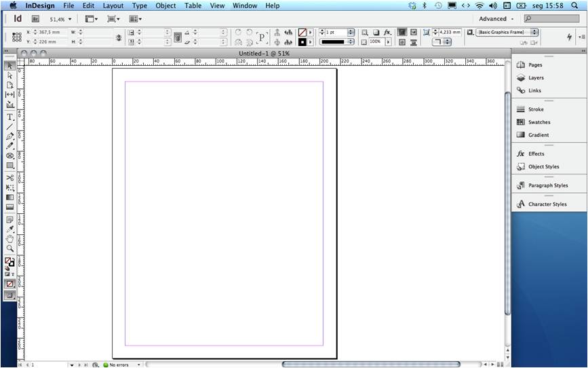Click the stroke swatch in Control panel
588x368 pixels.
[x=302, y=42]
